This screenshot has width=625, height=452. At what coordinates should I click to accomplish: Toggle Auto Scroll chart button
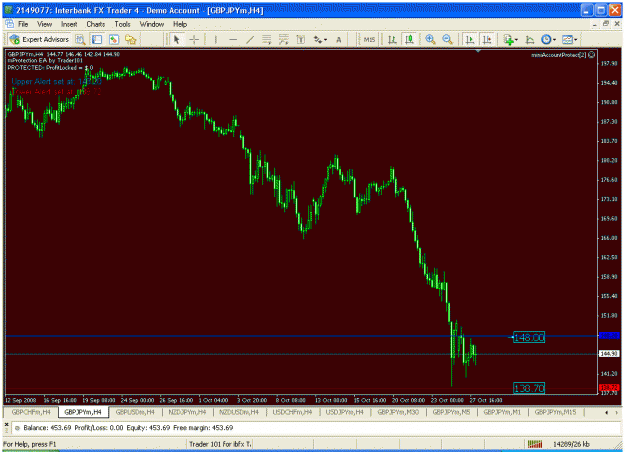pyautogui.click(x=470, y=39)
